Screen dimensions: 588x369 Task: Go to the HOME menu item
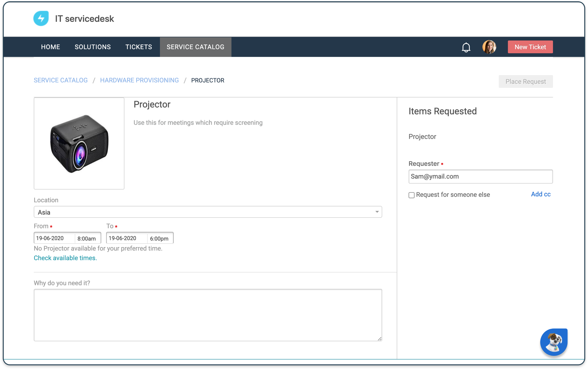tap(50, 47)
